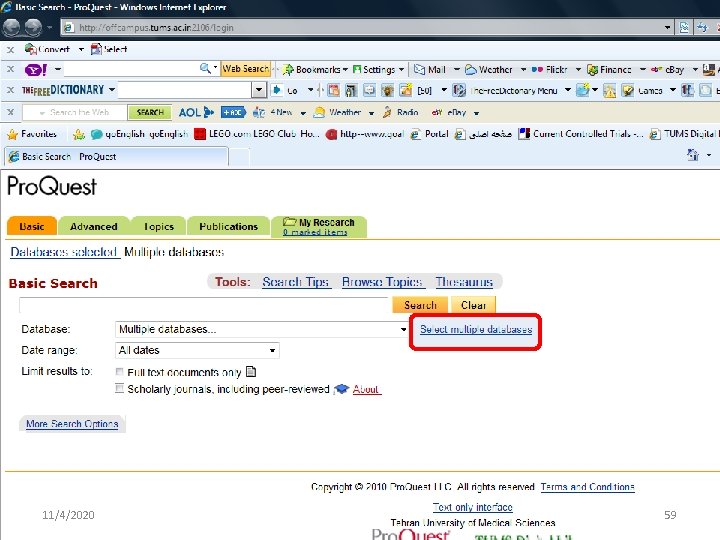Click the Basic Search query text box
Image resolution: width=720 pixels, height=540 pixels.
click(x=204, y=305)
